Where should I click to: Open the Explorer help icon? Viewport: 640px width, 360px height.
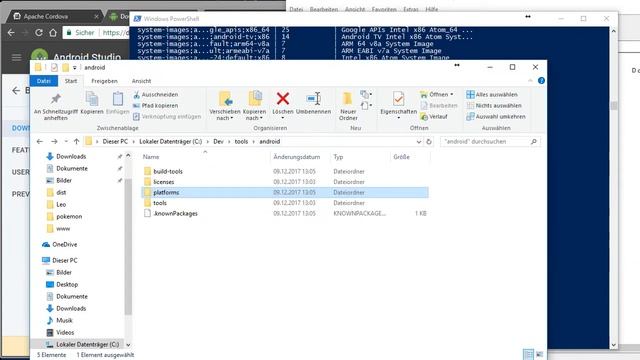click(541, 81)
